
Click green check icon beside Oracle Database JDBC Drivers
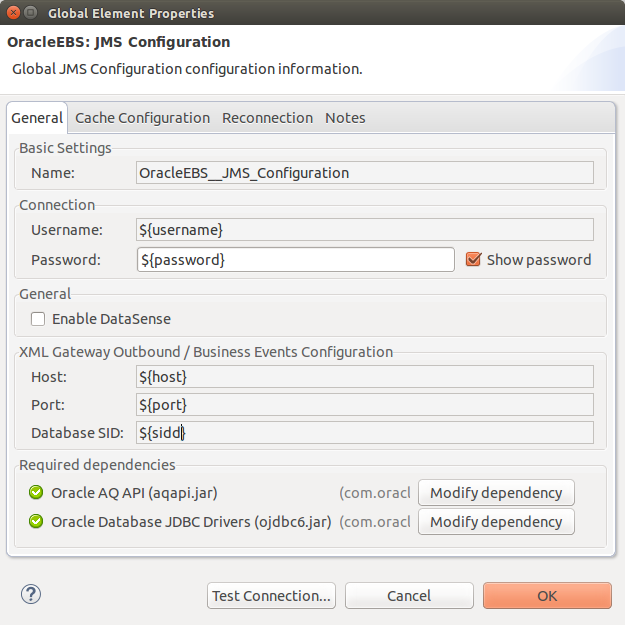[36, 521]
